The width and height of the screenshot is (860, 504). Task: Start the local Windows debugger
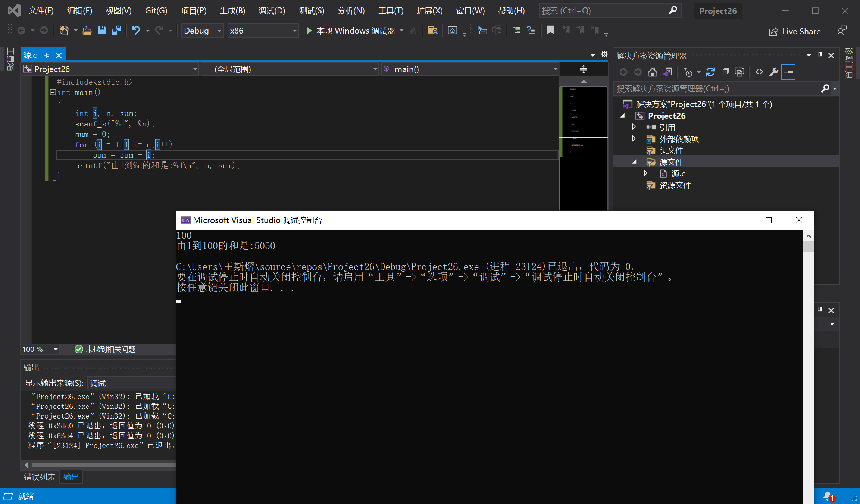(351, 31)
